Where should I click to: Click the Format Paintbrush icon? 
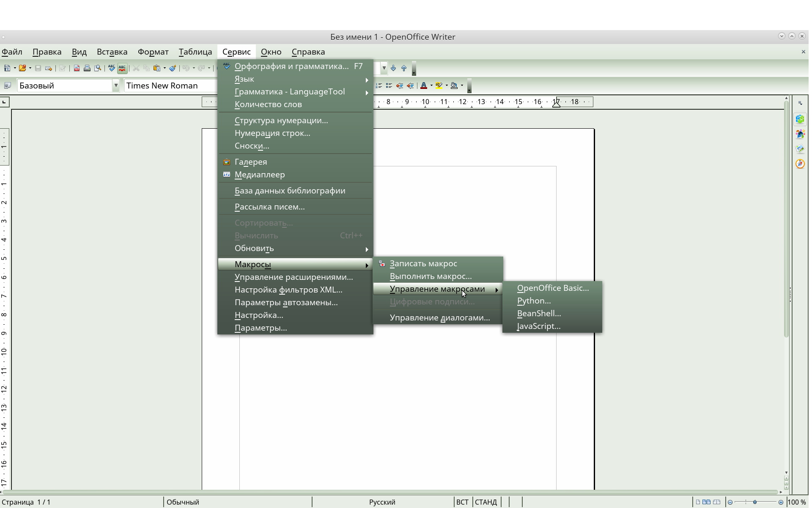[173, 68]
